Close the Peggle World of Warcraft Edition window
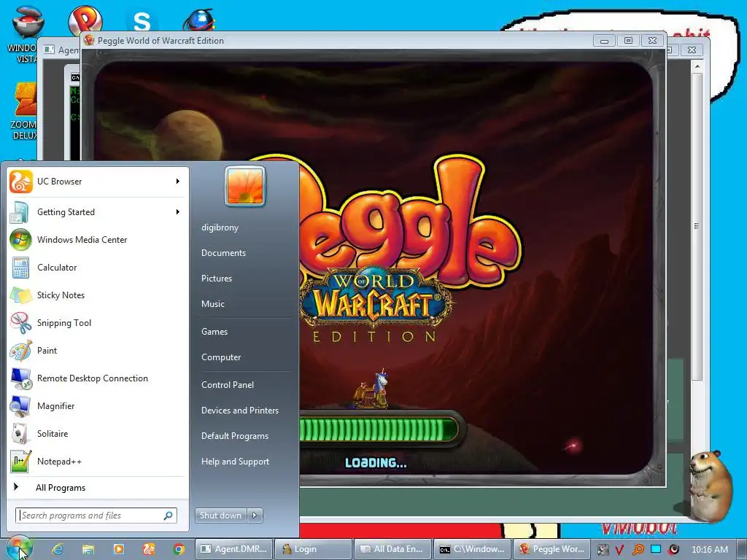The height and width of the screenshot is (560, 747). click(x=653, y=41)
